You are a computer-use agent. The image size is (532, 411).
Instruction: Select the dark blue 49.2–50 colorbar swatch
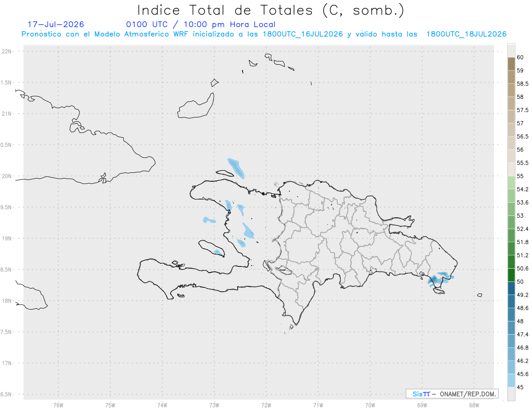point(511,288)
